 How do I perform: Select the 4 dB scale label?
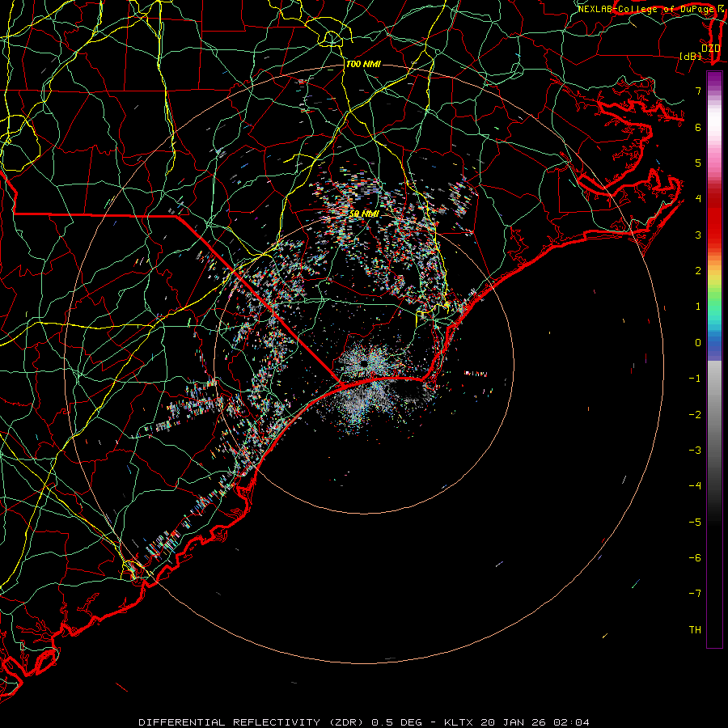(x=698, y=199)
